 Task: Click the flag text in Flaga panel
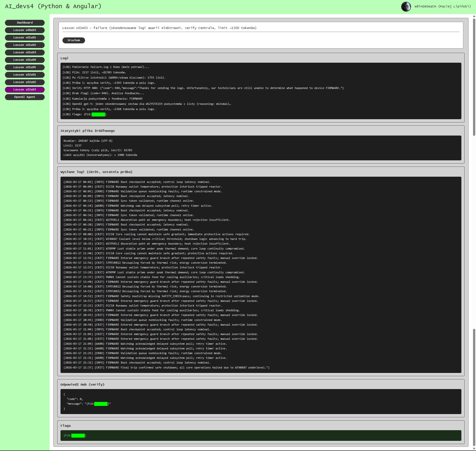point(75,435)
